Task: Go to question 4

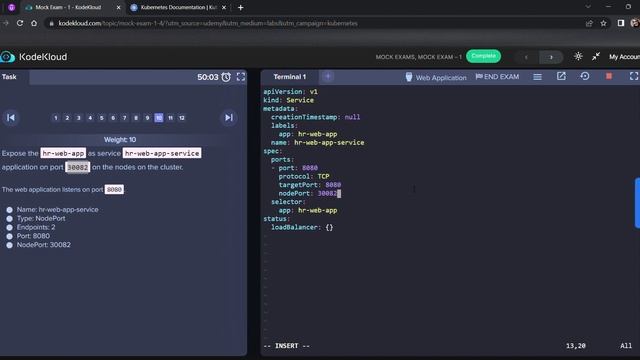Action: coord(90,118)
